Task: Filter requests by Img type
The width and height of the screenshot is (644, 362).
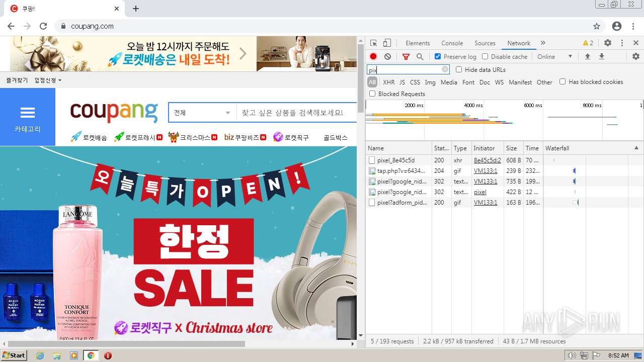Action: point(430,82)
